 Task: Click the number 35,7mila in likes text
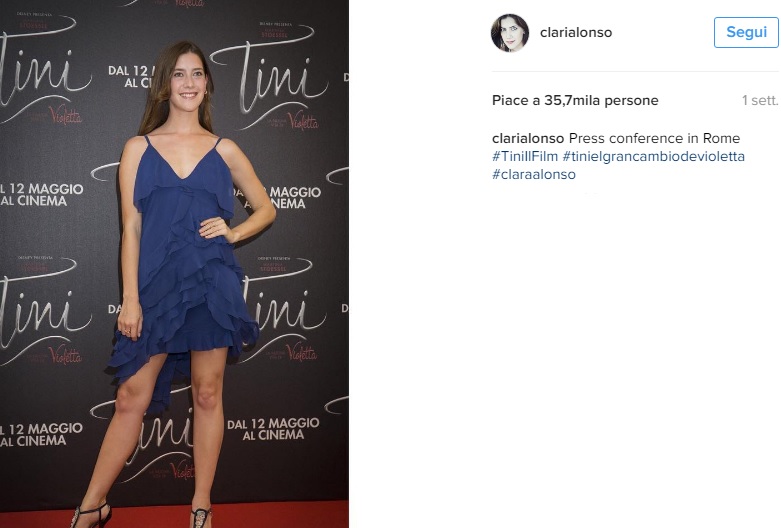571,101
